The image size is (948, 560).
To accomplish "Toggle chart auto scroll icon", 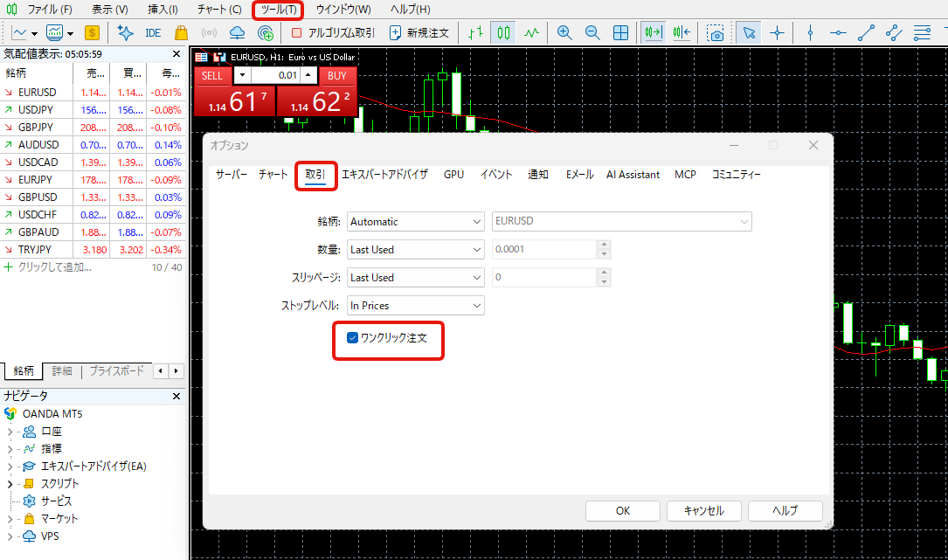I will click(654, 32).
